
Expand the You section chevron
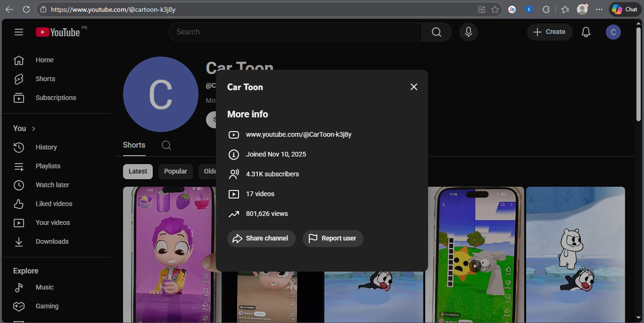pyautogui.click(x=33, y=129)
